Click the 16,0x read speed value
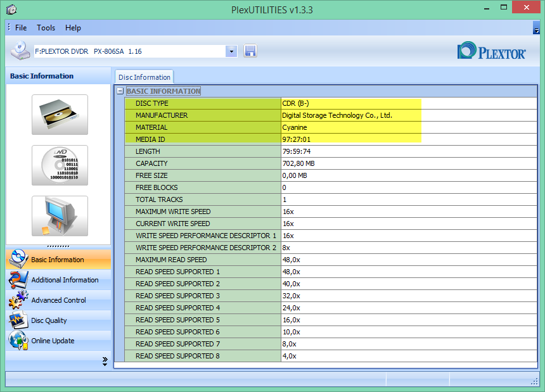This screenshot has height=392, width=545. coord(292,320)
